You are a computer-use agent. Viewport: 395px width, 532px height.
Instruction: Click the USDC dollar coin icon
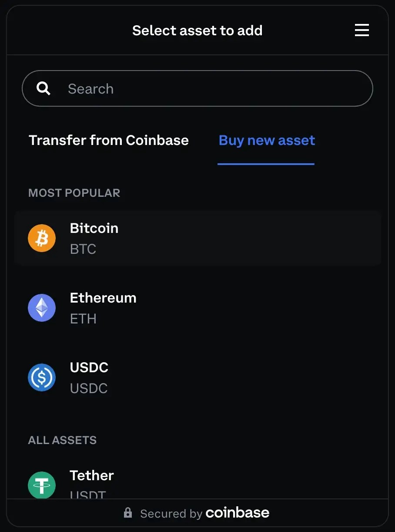click(x=42, y=377)
